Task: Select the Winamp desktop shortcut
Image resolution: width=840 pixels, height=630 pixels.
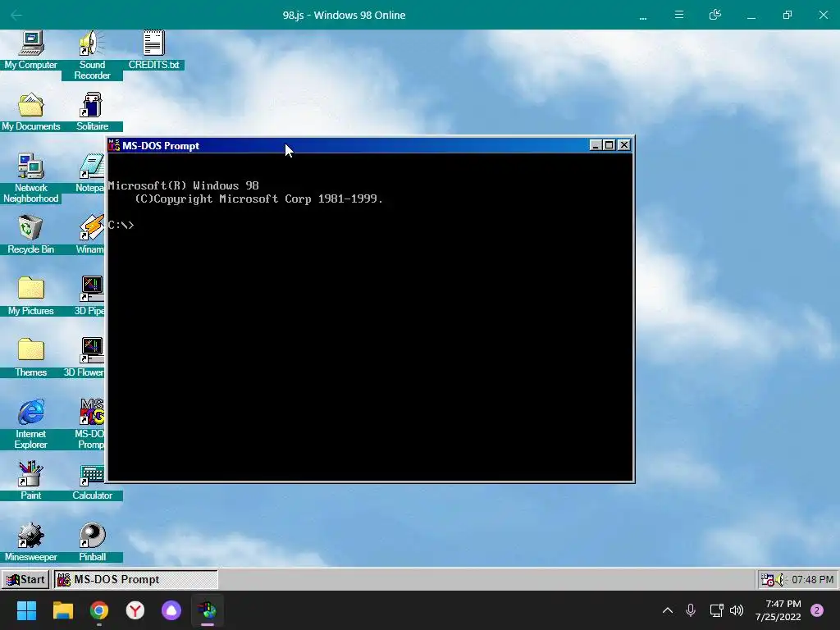Action: point(89,234)
